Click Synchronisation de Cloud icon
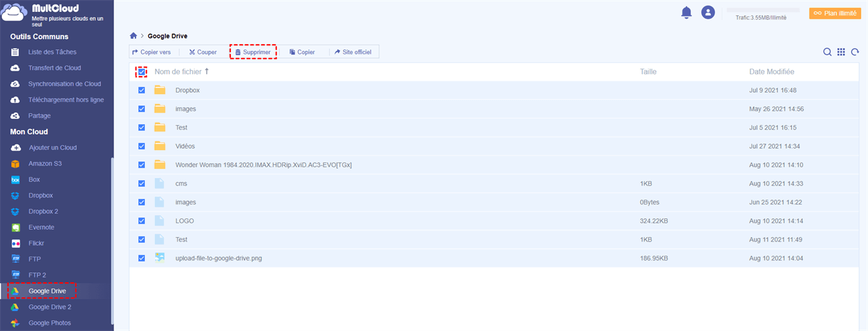This screenshot has width=868, height=331. point(15,84)
